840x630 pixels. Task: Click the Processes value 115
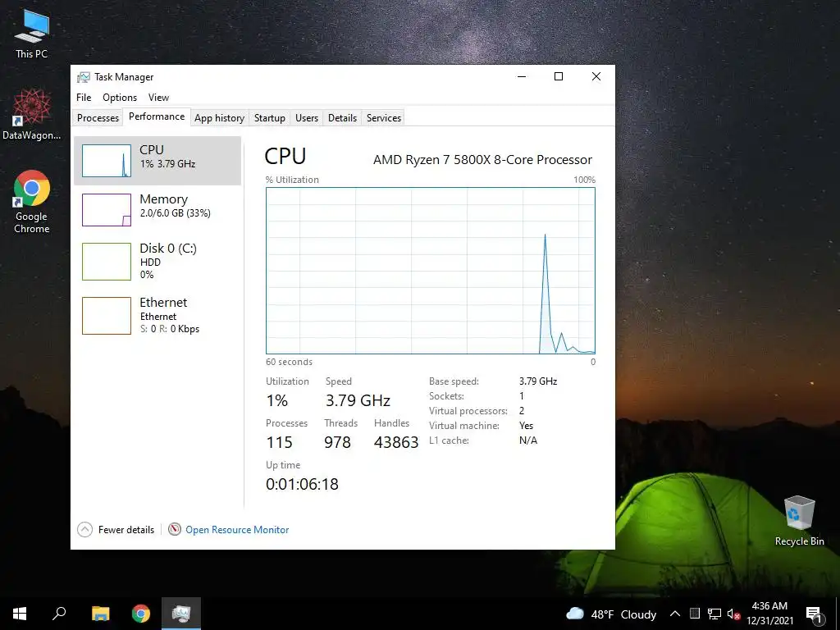[x=279, y=442]
